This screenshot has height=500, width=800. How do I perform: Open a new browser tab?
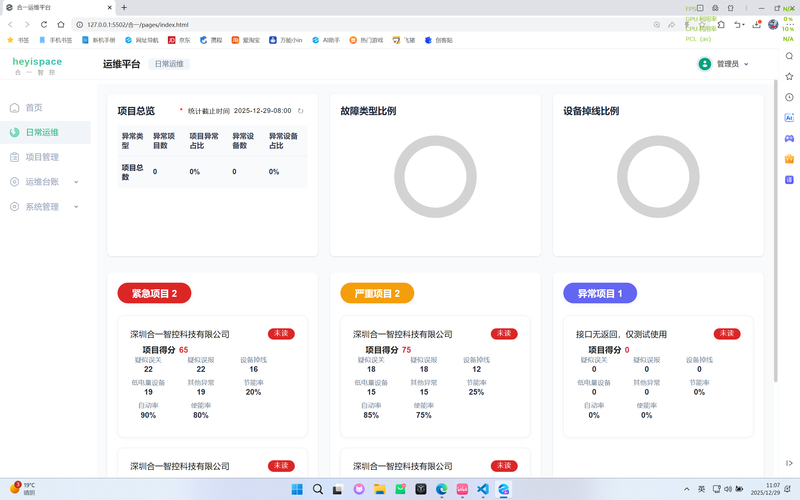(x=124, y=8)
